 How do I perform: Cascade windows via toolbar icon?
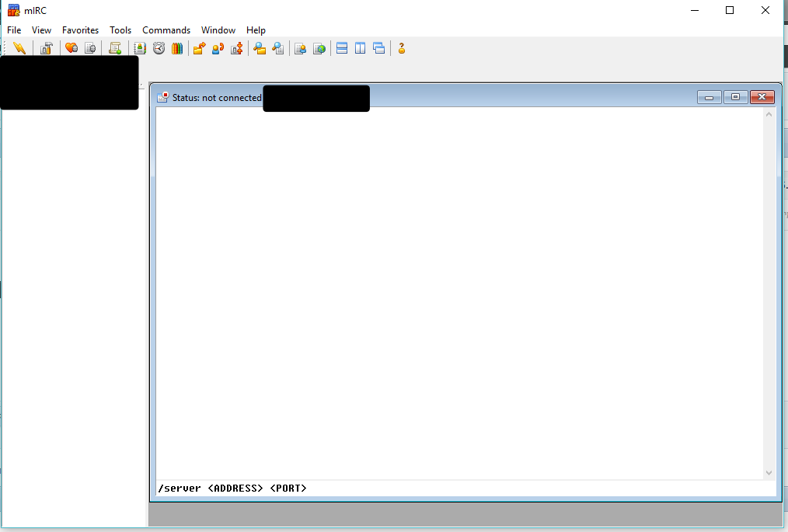pos(379,48)
